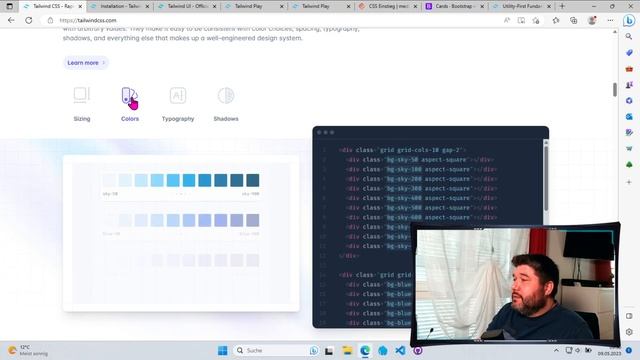Image resolution: width=640 pixels, height=360 pixels.
Task: Reload the page with the refresh icon
Action: (29, 20)
